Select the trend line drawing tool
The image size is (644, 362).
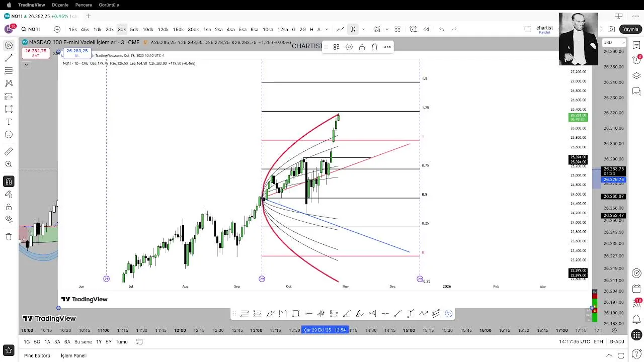tap(9, 58)
